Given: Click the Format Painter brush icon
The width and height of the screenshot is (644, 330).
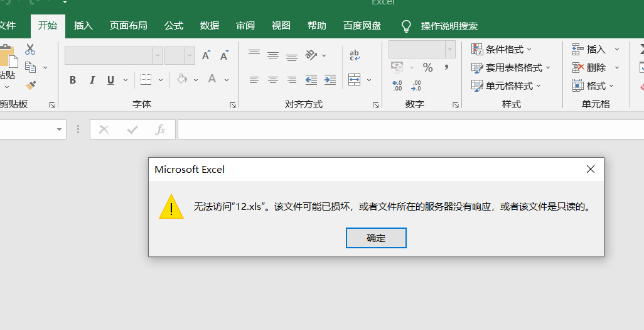Looking at the screenshot, I should coord(30,85).
